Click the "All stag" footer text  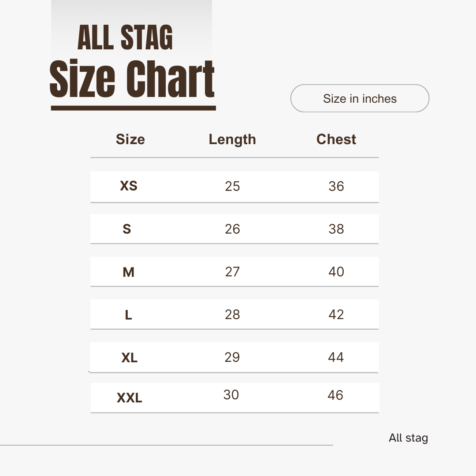[x=408, y=438]
